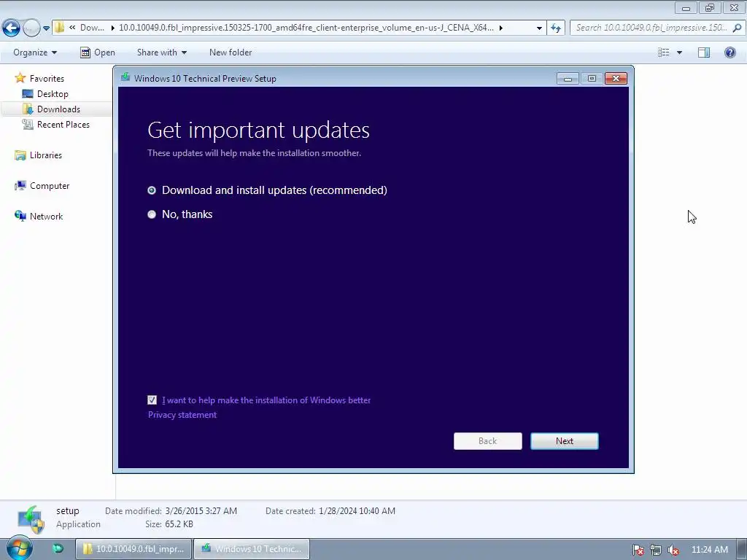Expand breadcrumb arrow after the folder name
Screen dimensions: 747x560
point(500,28)
